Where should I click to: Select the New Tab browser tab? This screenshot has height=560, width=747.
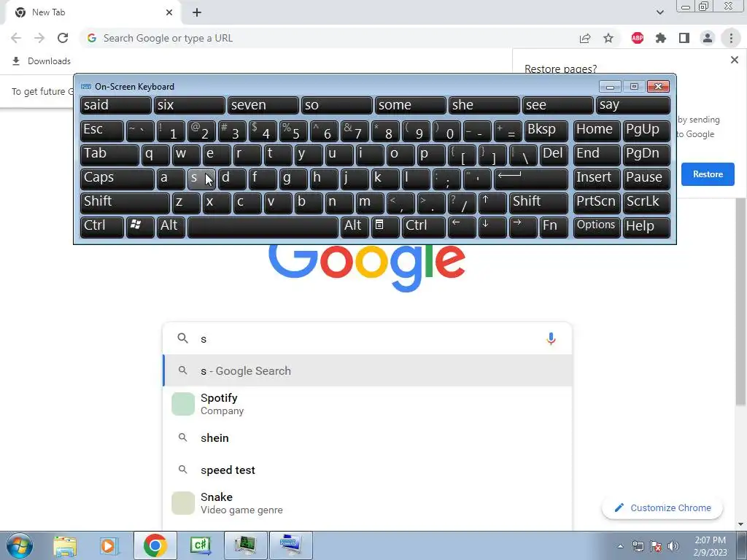tap(93, 12)
